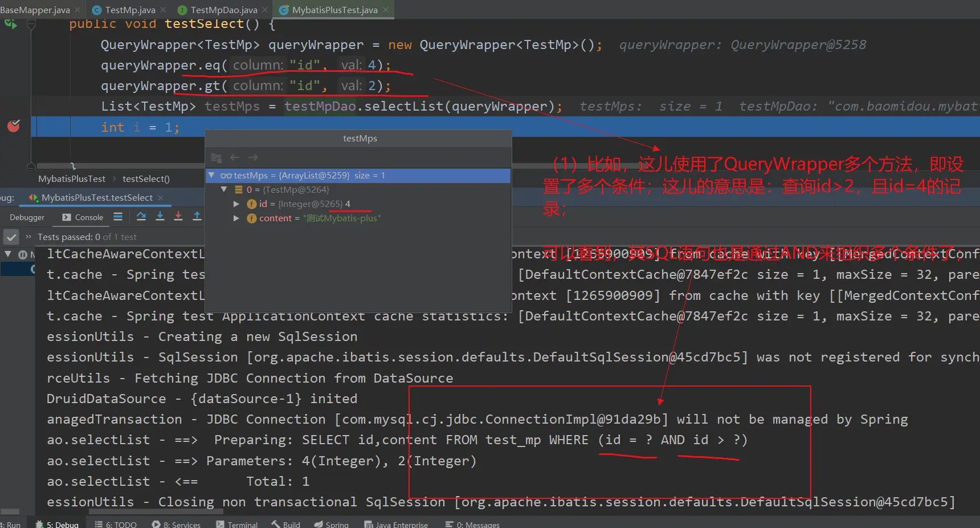Click the back arrow in testMps popup

[234, 157]
